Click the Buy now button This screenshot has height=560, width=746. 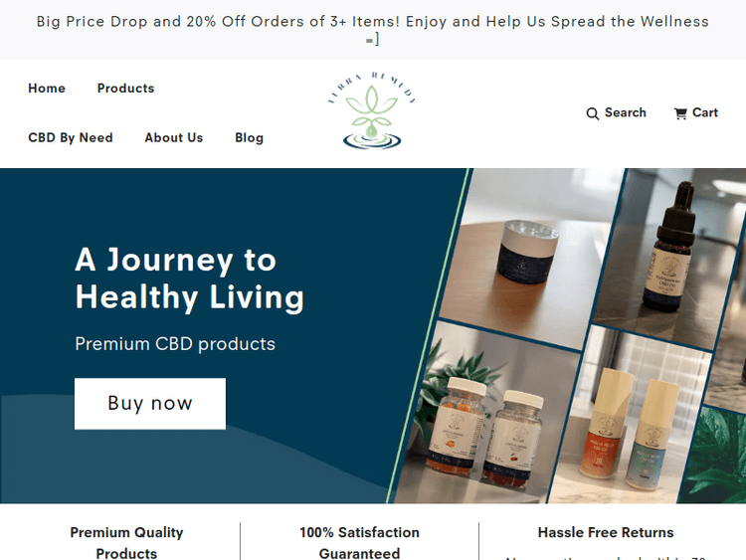(x=150, y=404)
